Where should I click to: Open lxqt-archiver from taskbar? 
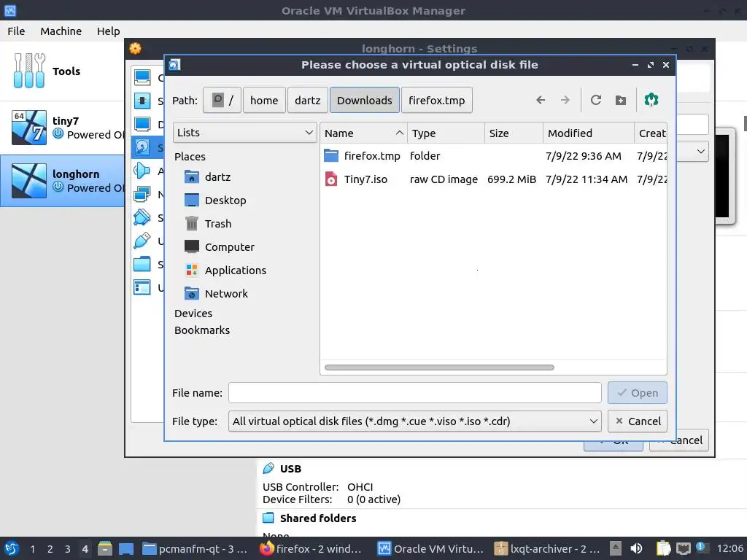(x=547, y=549)
